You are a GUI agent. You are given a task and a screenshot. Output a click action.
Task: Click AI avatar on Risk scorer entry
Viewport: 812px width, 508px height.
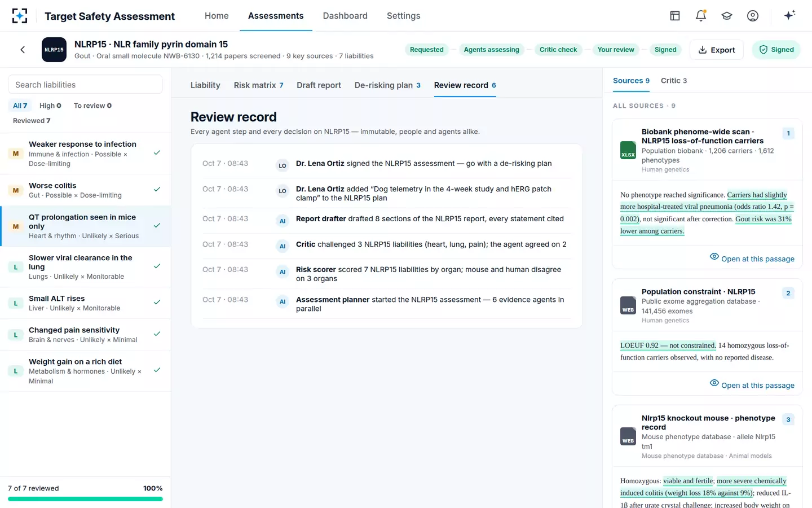(283, 271)
